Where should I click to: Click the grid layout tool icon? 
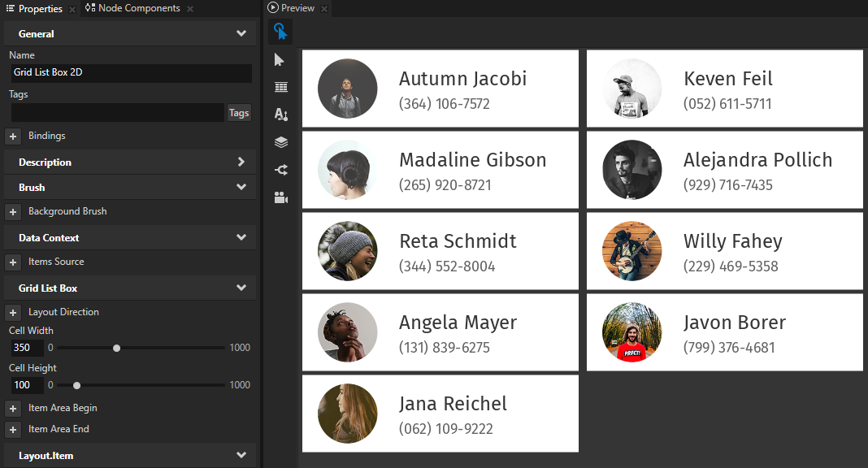pyautogui.click(x=281, y=87)
